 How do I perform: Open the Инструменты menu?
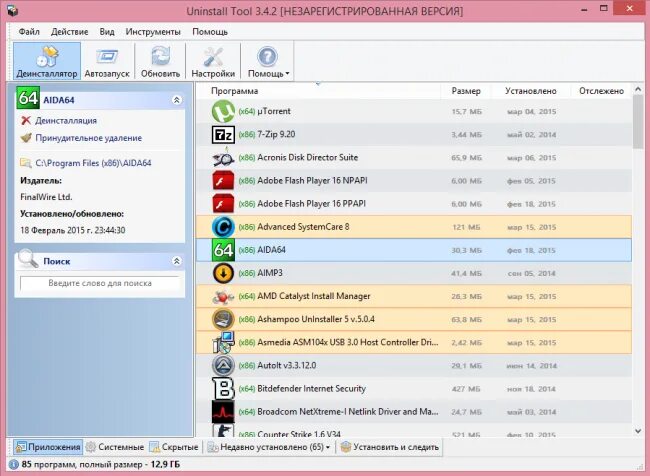click(153, 32)
